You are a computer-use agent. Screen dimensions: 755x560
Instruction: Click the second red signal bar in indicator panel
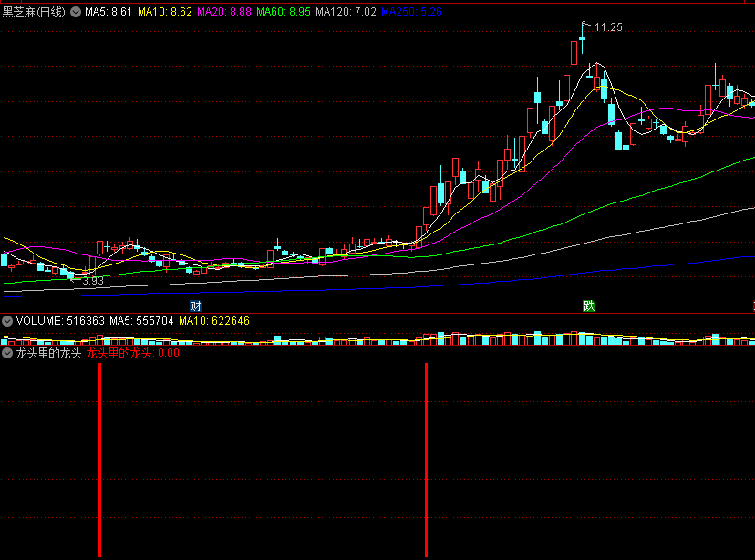(x=426, y=460)
